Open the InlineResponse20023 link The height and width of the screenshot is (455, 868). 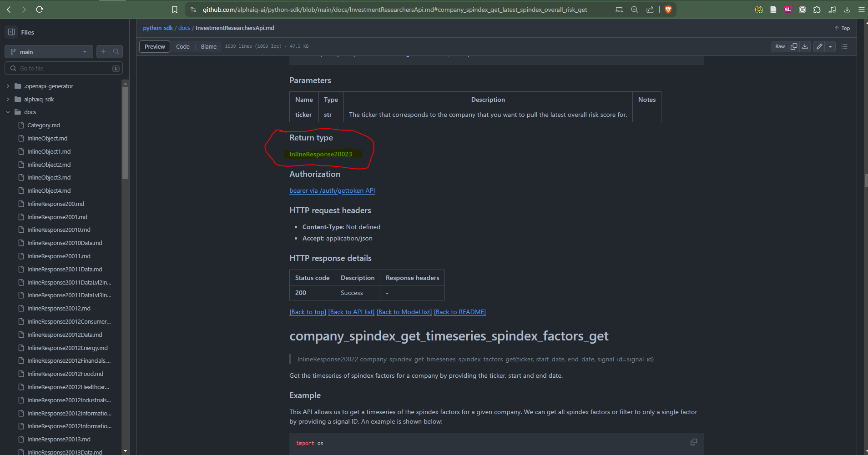point(321,154)
